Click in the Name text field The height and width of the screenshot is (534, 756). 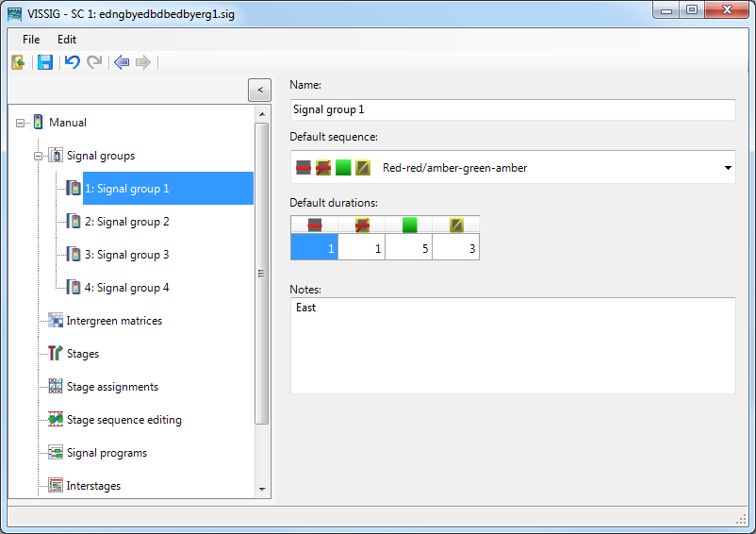[x=512, y=110]
